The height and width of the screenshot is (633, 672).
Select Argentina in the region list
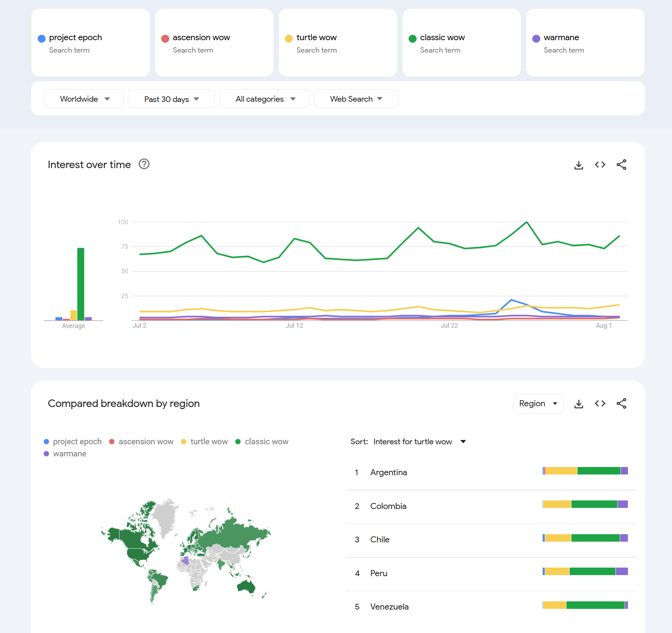pyautogui.click(x=491, y=472)
